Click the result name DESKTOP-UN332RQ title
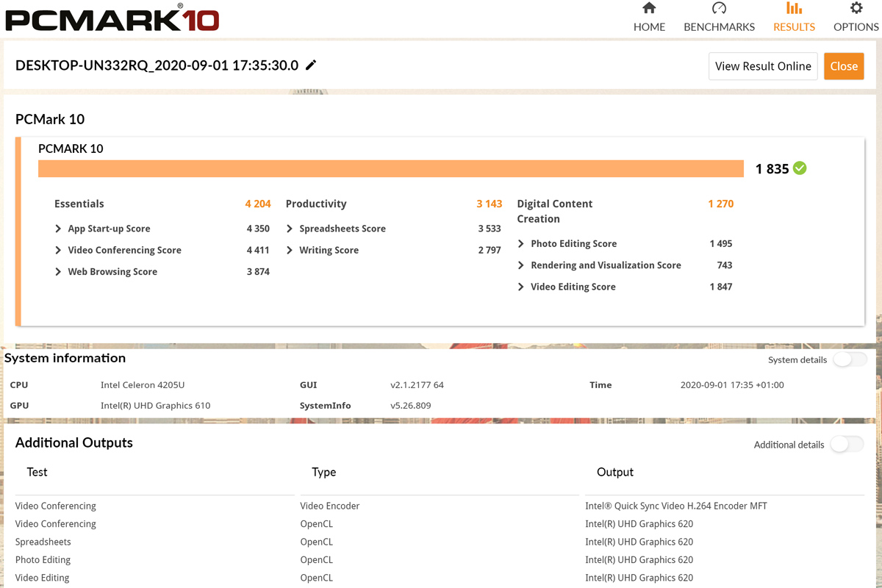The image size is (882, 588). click(157, 65)
